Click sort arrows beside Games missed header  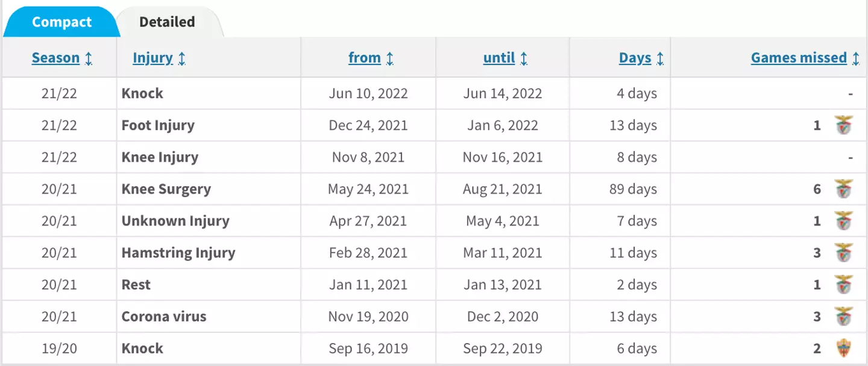856,58
